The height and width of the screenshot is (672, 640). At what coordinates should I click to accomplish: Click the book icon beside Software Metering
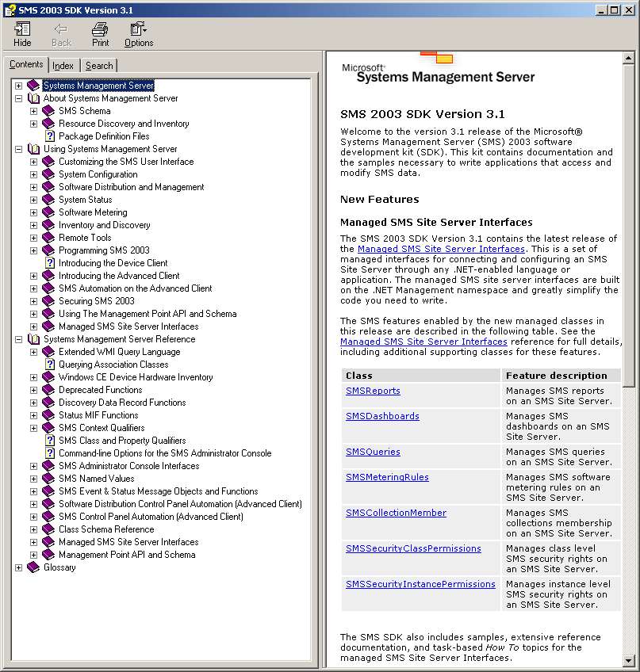coord(48,212)
